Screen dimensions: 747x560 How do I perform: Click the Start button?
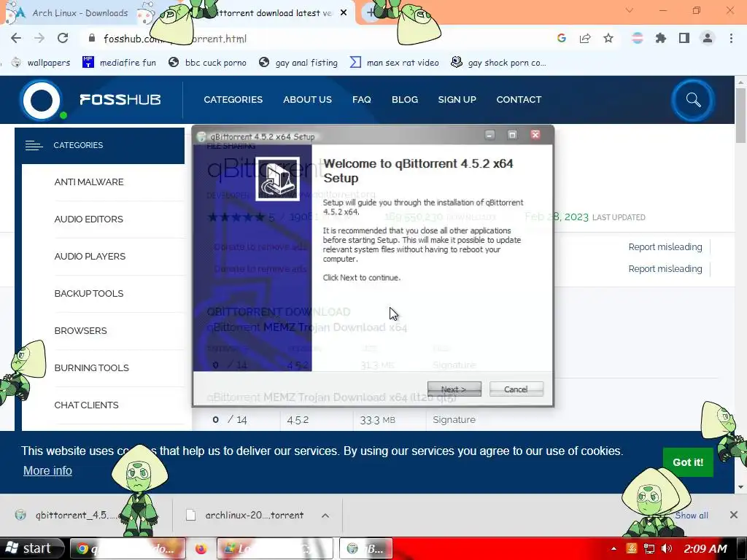(31, 548)
